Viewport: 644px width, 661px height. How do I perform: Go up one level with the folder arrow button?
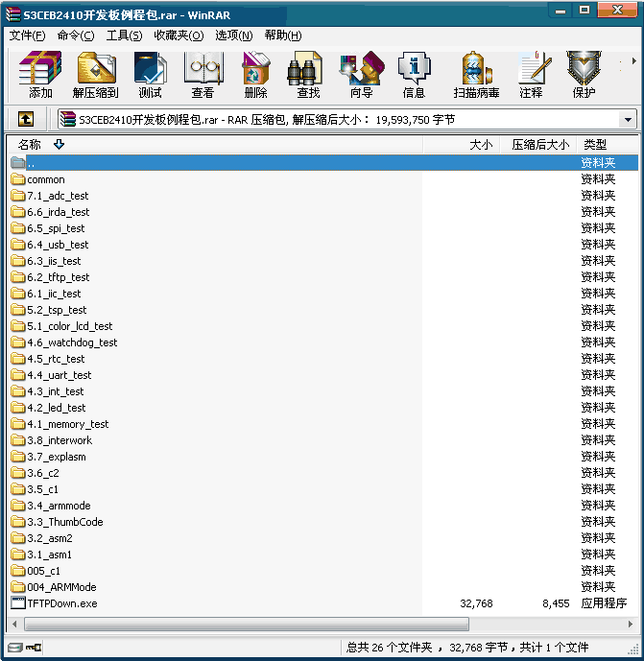[26, 119]
